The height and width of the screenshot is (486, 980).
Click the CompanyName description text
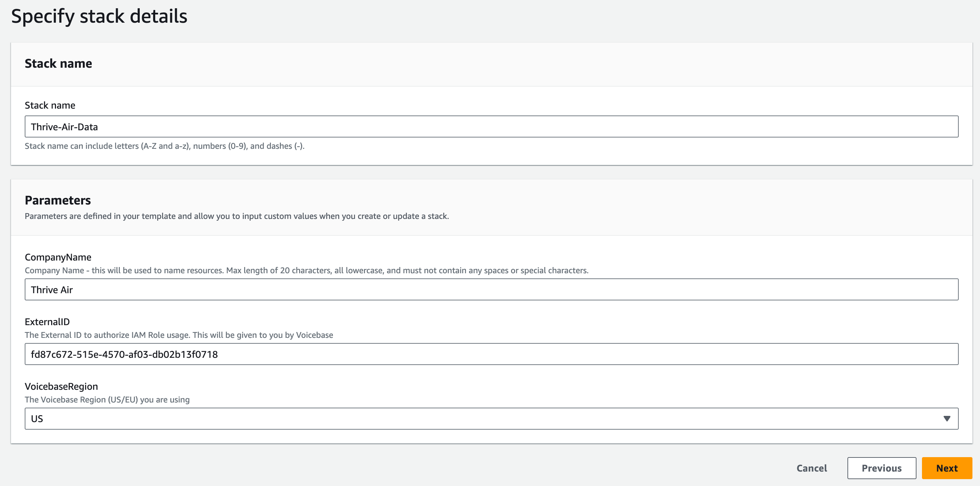coord(307,270)
